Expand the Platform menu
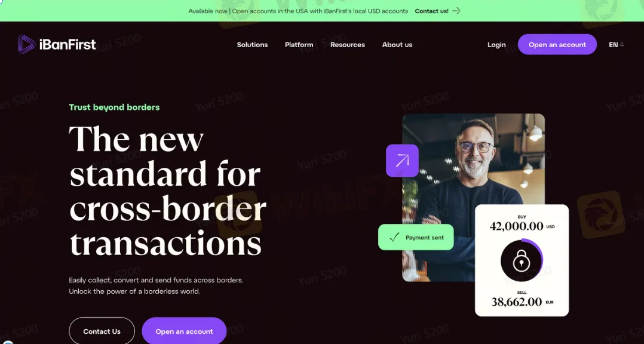This screenshot has height=344, width=644. pos(299,45)
